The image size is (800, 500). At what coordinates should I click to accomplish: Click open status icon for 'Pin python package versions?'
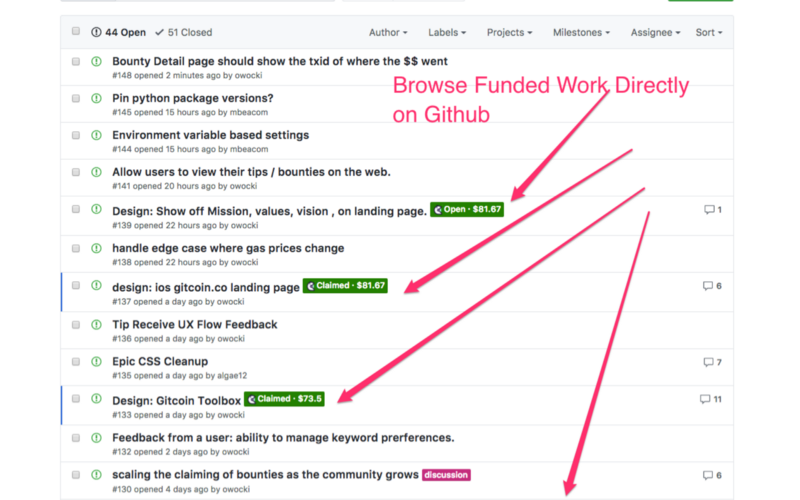[96, 98]
